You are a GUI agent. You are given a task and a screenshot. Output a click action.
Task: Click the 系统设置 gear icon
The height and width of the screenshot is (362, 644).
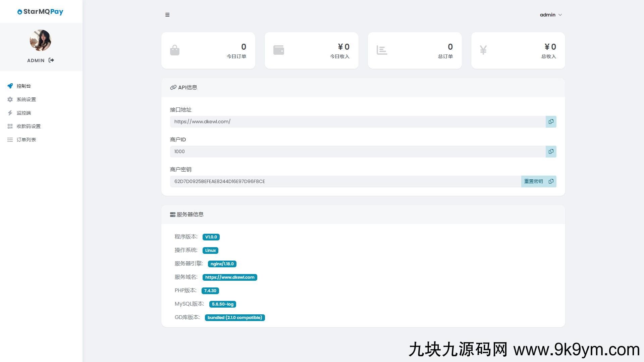click(x=10, y=99)
